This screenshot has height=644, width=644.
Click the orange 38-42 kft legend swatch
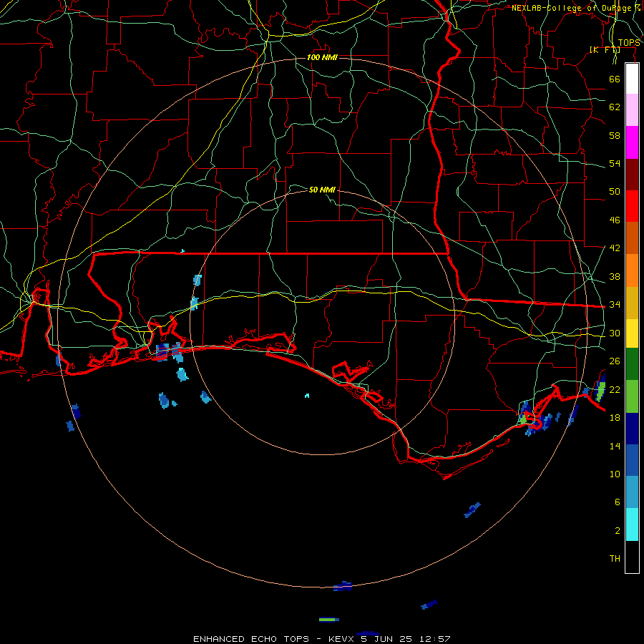(632, 270)
